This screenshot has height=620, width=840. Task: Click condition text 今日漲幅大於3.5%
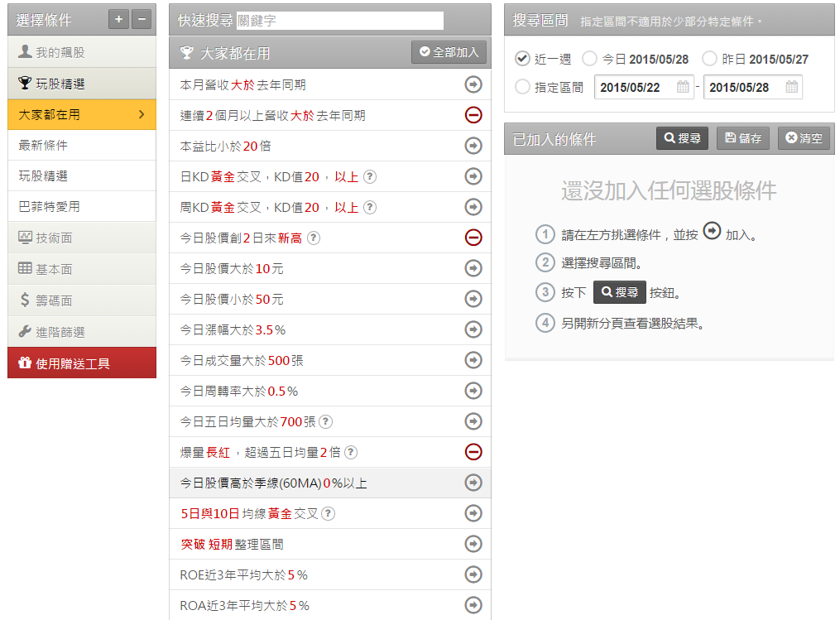pyautogui.click(x=233, y=330)
